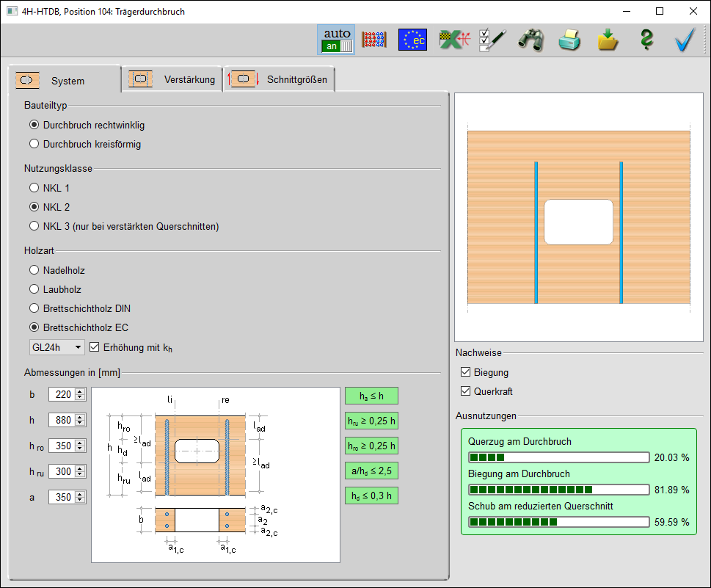Image resolution: width=711 pixels, height=588 pixels.
Task: Open the Eurocode EC settings icon
Action: (412, 40)
